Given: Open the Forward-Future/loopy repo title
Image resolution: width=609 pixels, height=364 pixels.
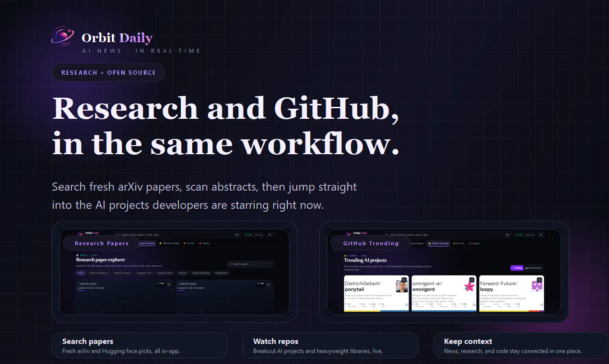Looking at the screenshot, I should pyautogui.click(x=499, y=286).
